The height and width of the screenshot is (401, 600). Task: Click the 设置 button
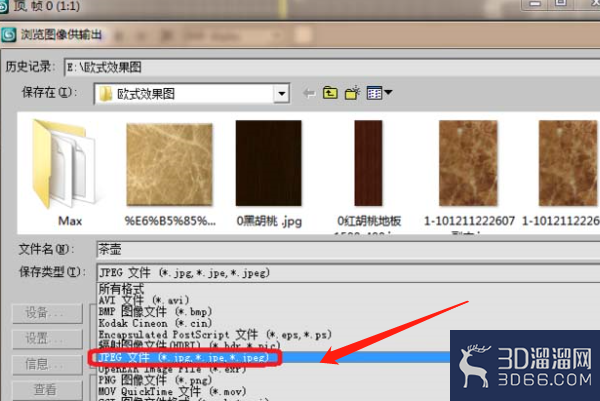[47, 339]
